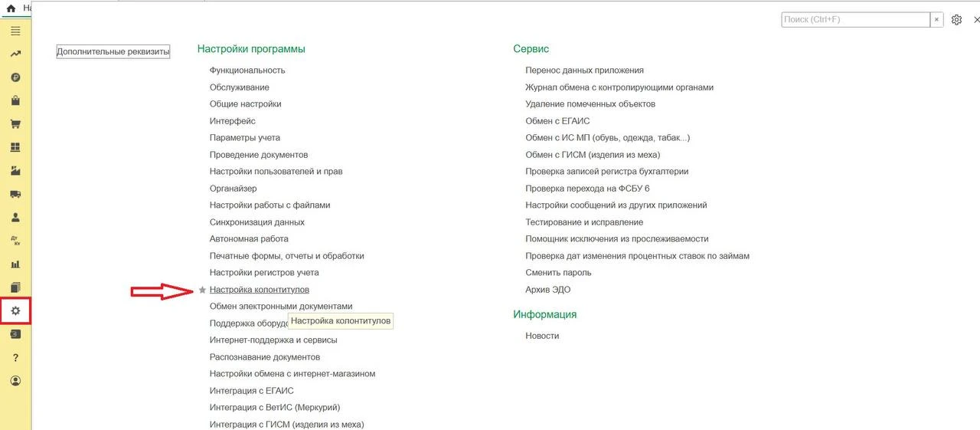
Task: Select the delivery truck sidebar icon
Action: point(15,194)
